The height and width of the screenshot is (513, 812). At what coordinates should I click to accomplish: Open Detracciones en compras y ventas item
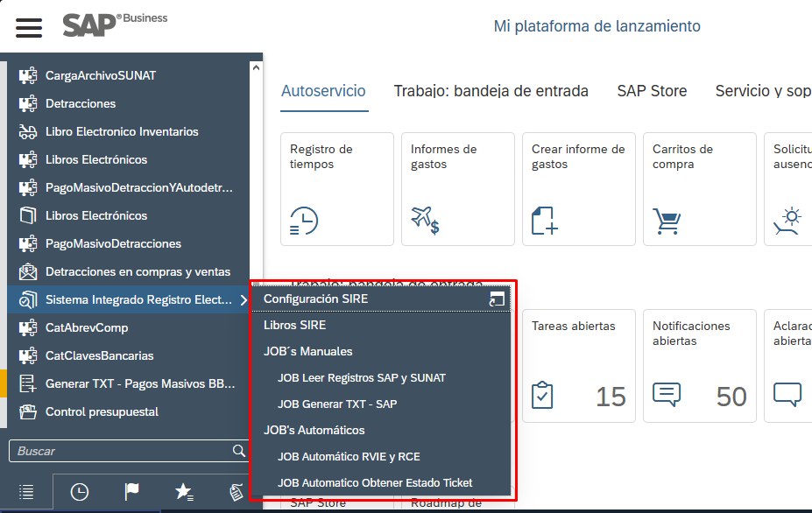pyautogui.click(x=138, y=271)
